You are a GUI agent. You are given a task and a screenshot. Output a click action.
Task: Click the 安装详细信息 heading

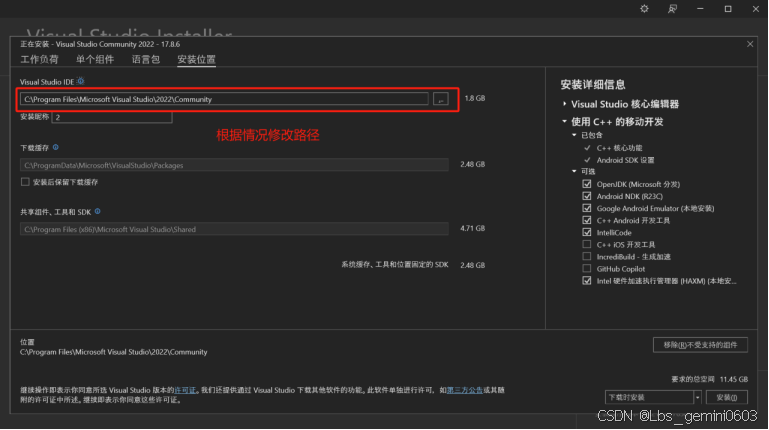tap(593, 84)
